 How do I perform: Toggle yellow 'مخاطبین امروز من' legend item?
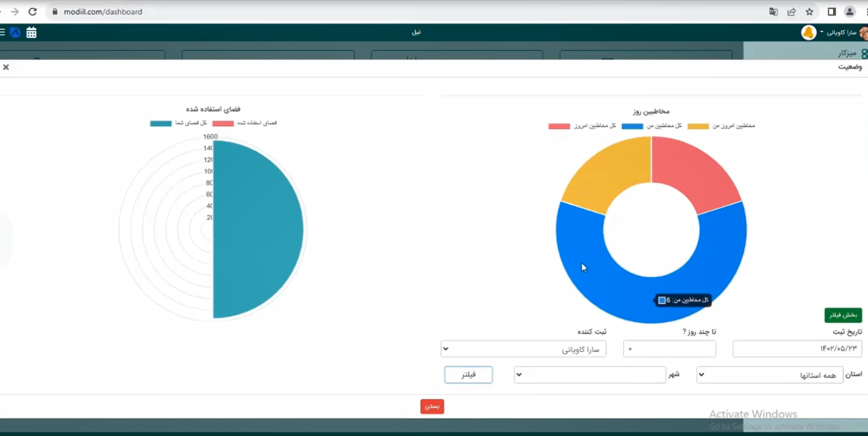721,126
